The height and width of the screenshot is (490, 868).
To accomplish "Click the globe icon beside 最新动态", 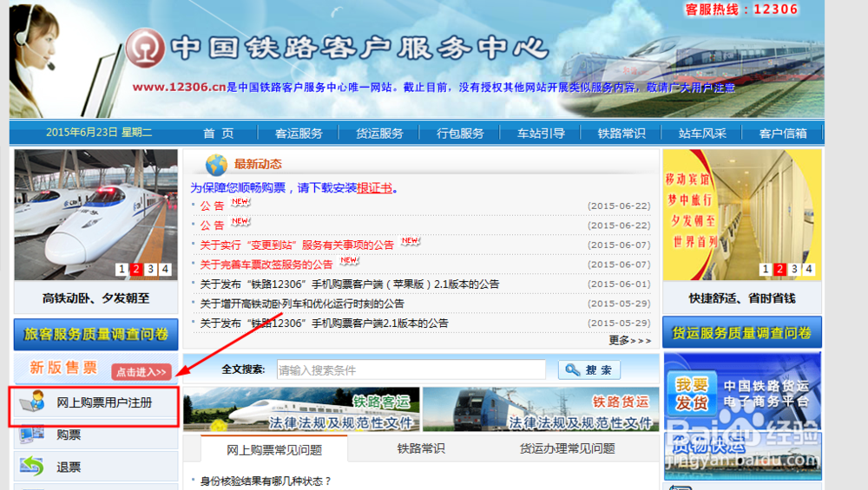I will [x=216, y=164].
